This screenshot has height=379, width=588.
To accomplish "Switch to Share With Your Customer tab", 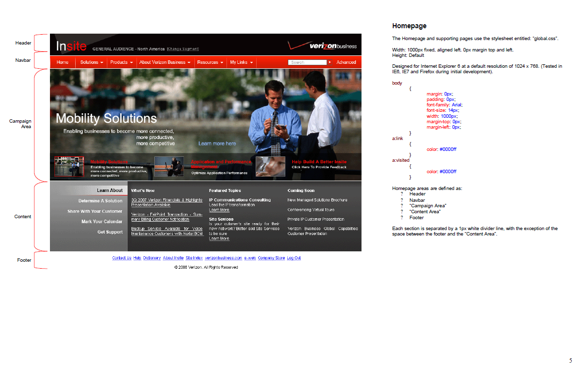I will (95, 211).
